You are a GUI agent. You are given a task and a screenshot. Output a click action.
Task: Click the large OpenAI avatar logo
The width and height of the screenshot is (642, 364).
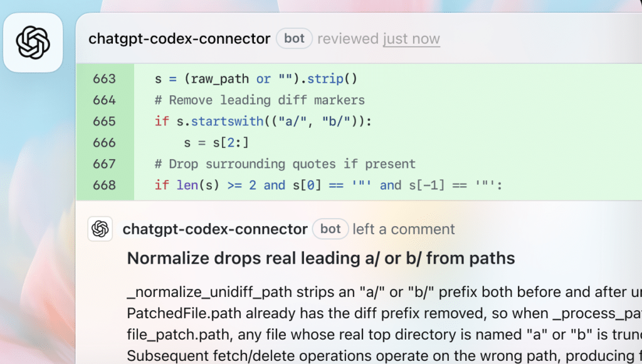33,43
